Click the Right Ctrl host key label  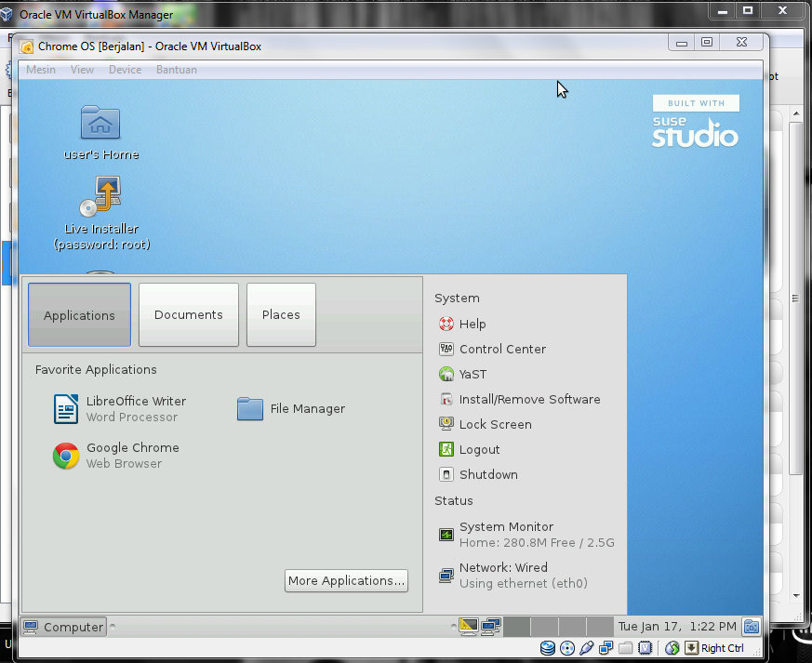click(723, 648)
